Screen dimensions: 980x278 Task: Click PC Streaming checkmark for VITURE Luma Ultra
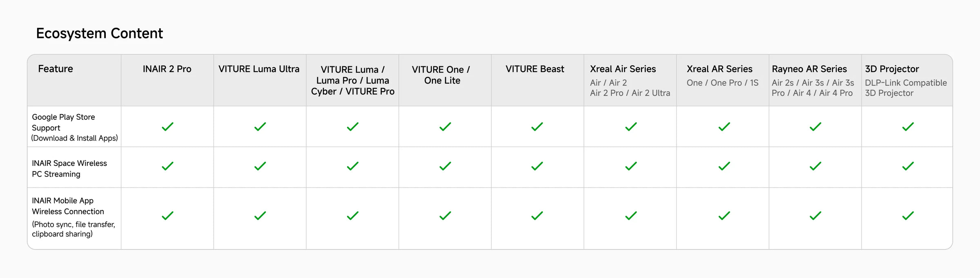(260, 166)
